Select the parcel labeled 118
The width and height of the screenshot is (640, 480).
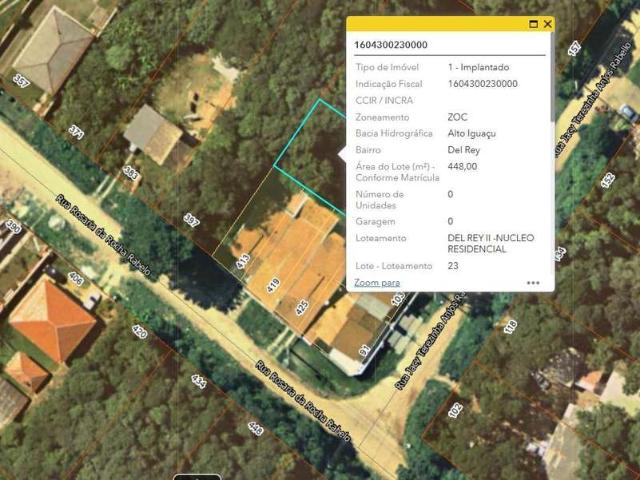tap(511, 325)
